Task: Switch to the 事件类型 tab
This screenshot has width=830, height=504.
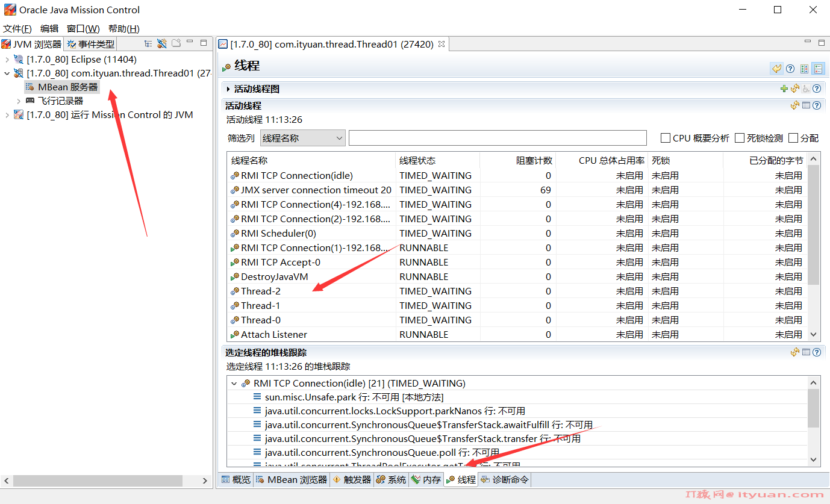Action: pos(90,44)
